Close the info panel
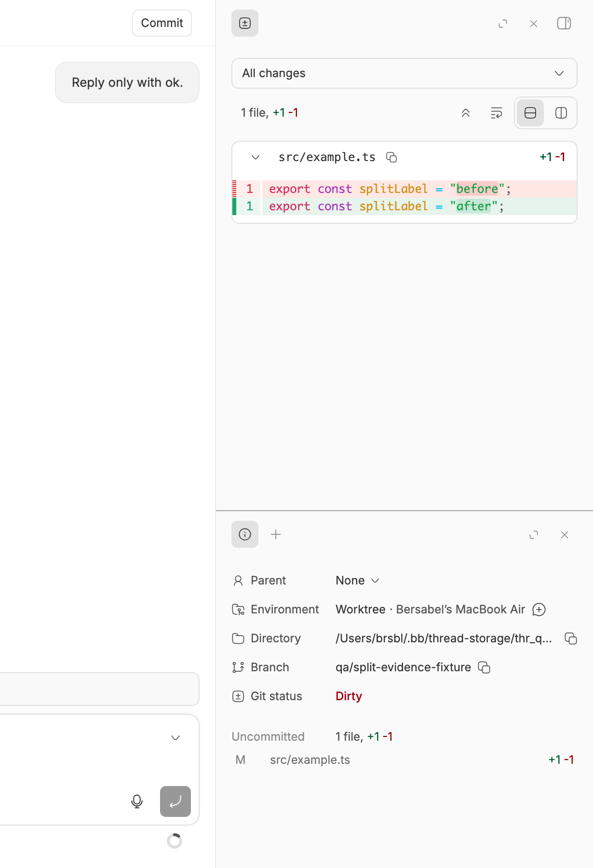Viewport: 593px width, 868px height. point(565,535)
